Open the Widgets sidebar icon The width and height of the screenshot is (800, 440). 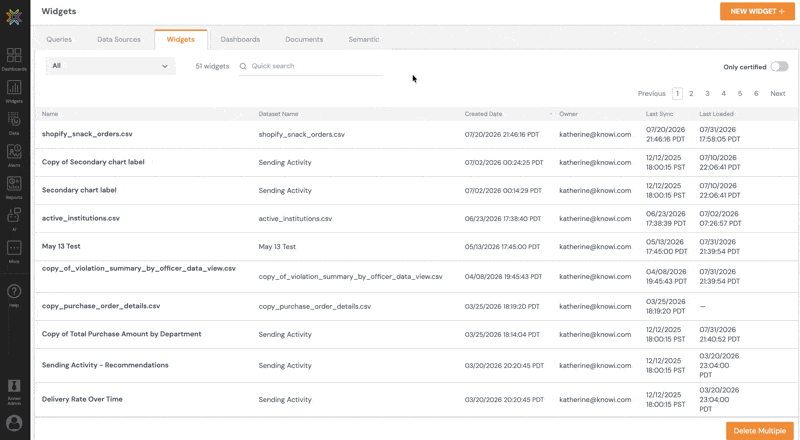click(14, 91)
